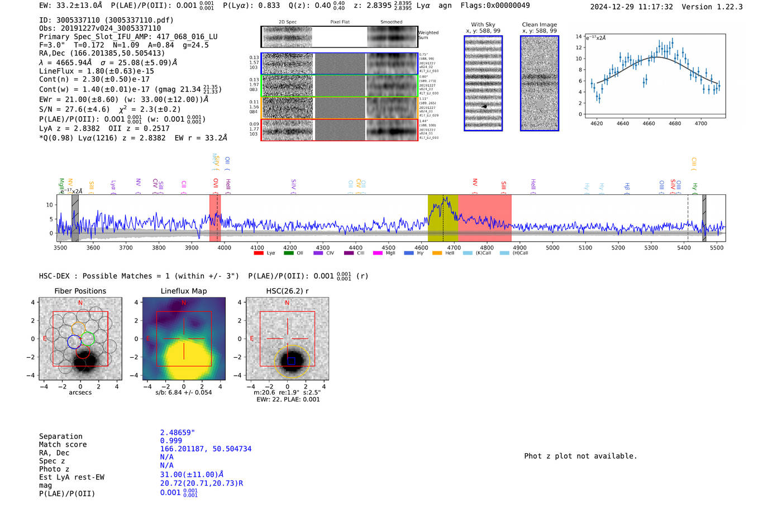Click the narrow red shaded band near 3975

point(215,218)
